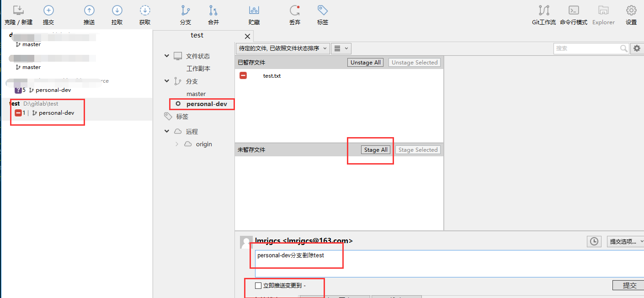Discard changes with 丢弃 icon
The height and width of the screenshot is (298, 644).
[x=295, y=11]
